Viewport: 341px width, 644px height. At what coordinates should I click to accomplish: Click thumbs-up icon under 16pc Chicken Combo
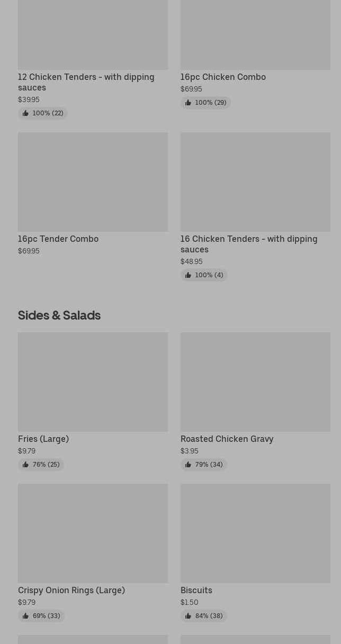[188, 103]
